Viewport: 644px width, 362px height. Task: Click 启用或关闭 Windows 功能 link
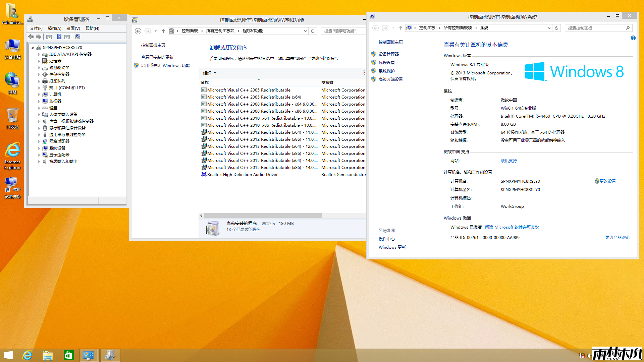165,66
